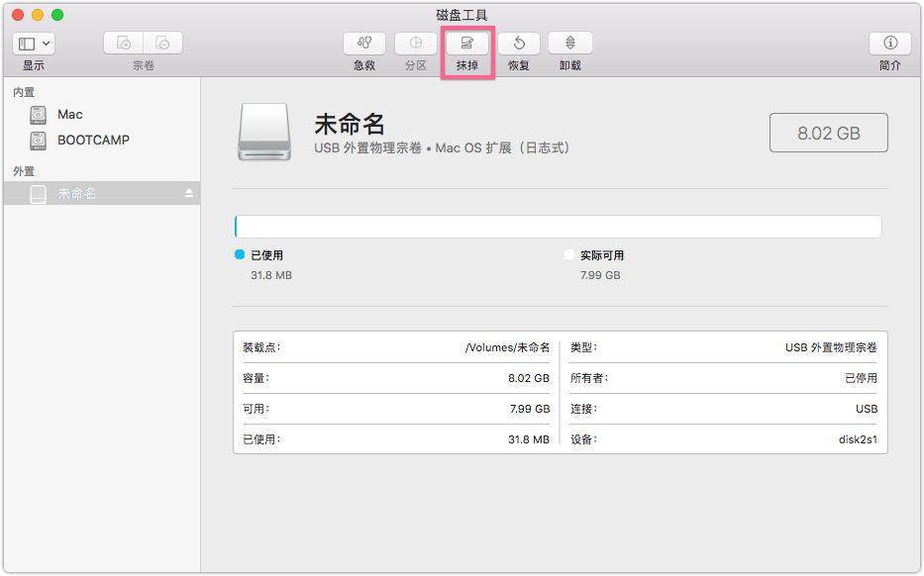This screenshot has width=924, height=576.
Task: Open the 分区 (Partition) tool
Action: click(x=415, y=44)
